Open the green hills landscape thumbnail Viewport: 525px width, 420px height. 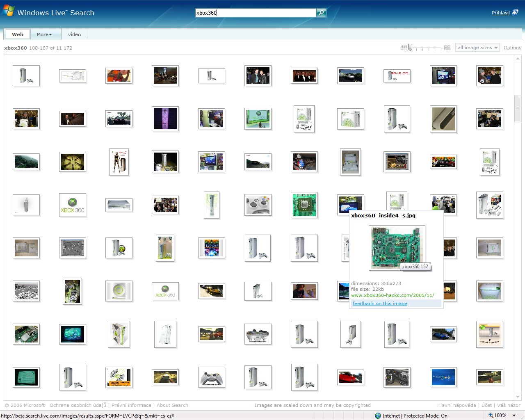pos(26,162)
